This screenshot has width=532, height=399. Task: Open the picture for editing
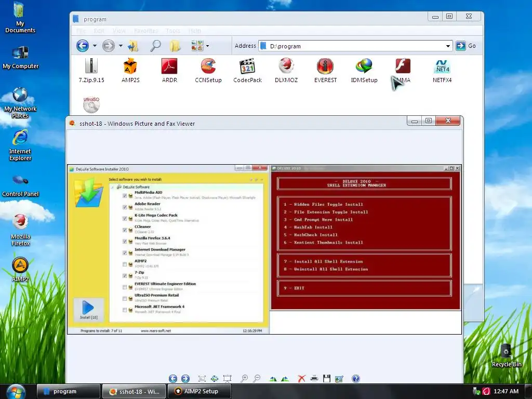pyautogui.click(x=339, y=379)
